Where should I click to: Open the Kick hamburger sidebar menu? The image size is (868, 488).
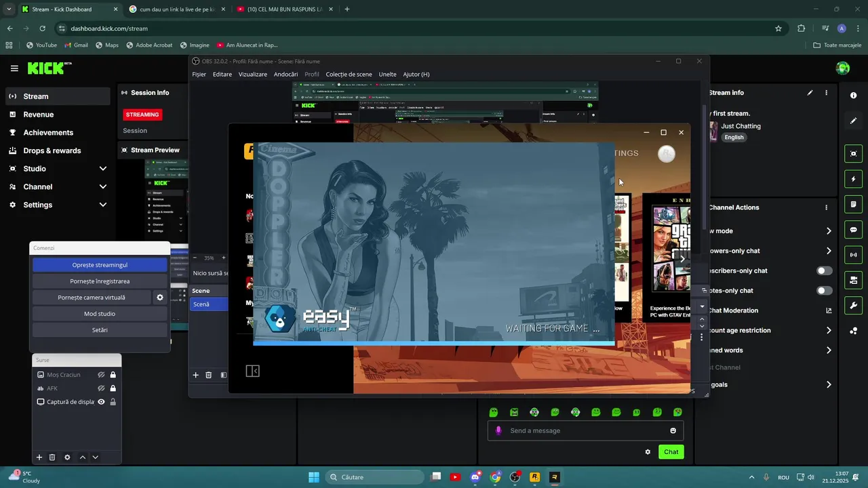14,68
